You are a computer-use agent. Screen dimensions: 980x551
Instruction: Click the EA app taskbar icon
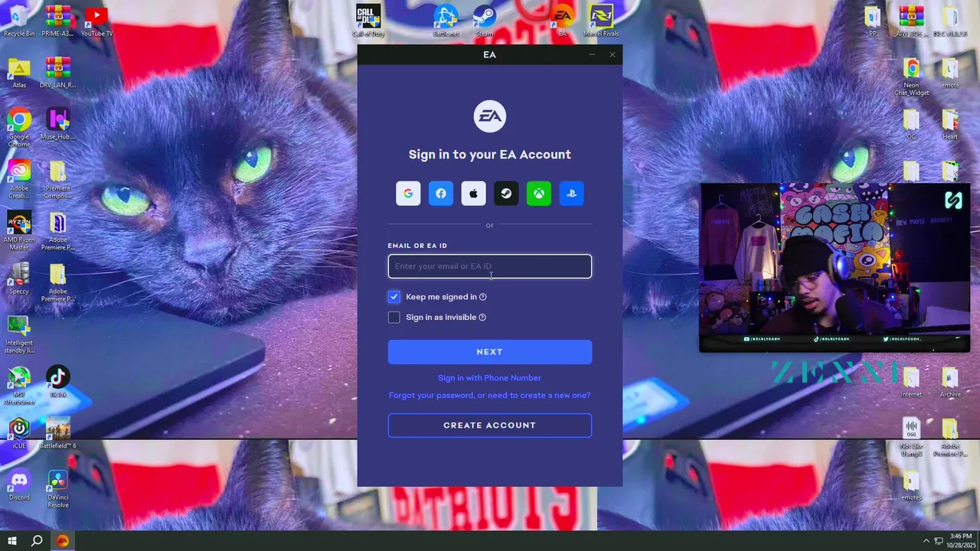63,541
